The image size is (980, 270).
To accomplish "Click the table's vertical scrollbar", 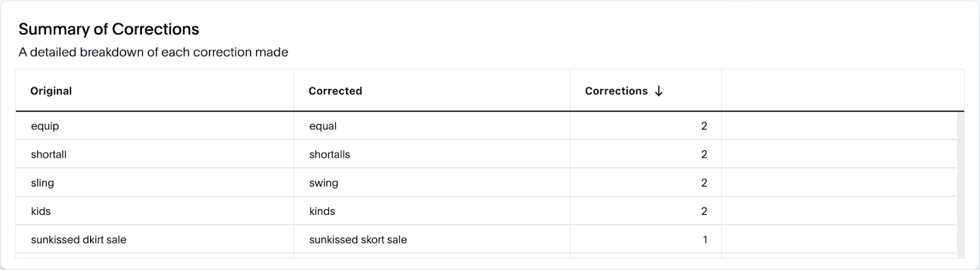I will tap(960, 184).
